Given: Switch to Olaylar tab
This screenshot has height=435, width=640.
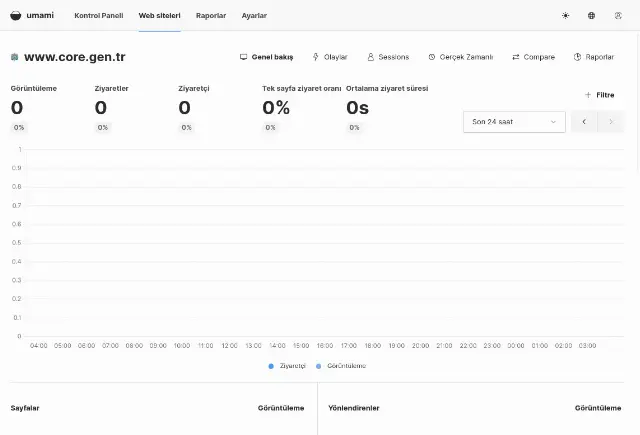Looking at the screenshot, I should tap(330, 57).
